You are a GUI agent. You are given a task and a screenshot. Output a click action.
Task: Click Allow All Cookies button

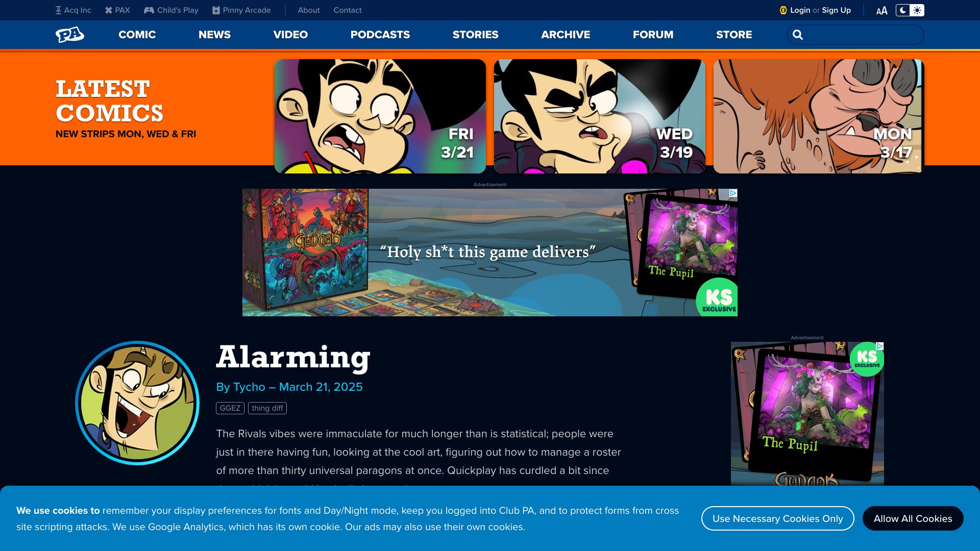tap(913, 518)
